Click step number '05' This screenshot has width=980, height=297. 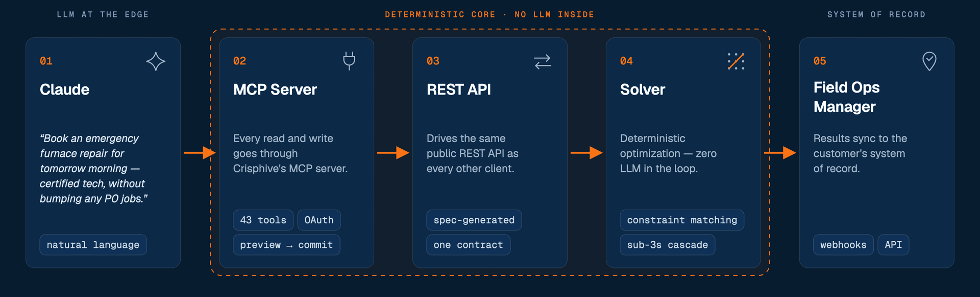click(x=820, y=61)
